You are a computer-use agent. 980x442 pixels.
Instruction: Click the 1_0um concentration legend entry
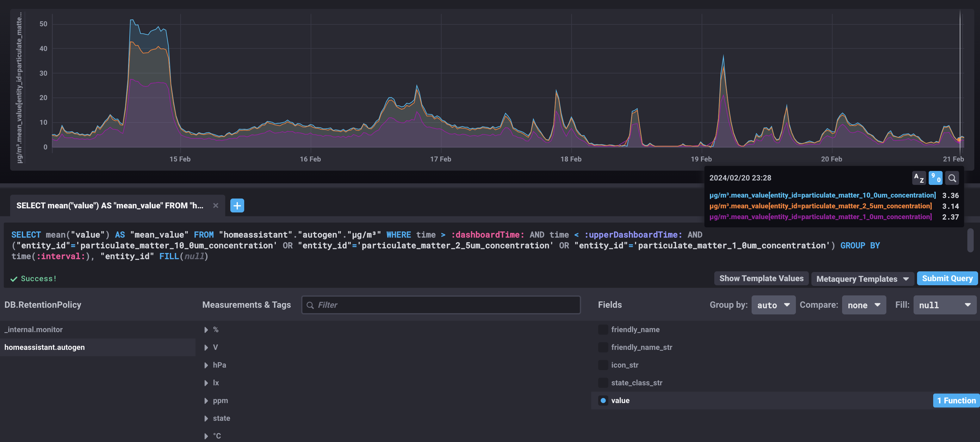[x=820, y=217]
